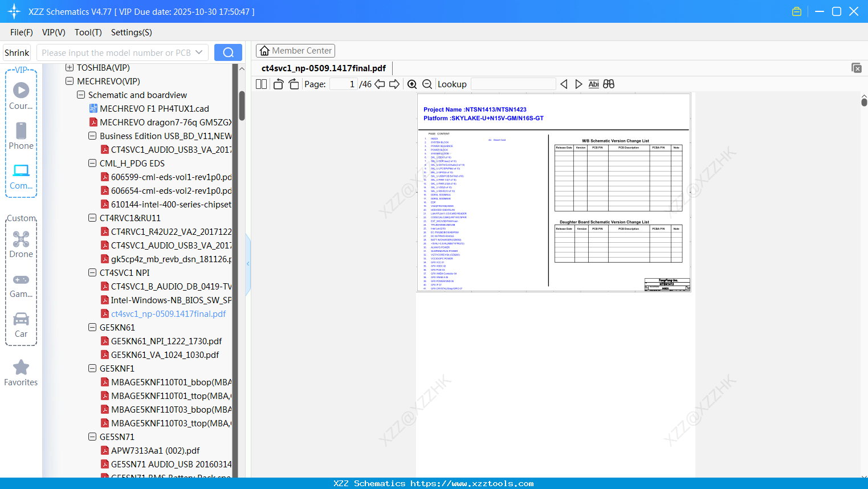Find next Lookup match
This screenshot has height=489, width=868.
pyautogui.click(x=578, y=84)
